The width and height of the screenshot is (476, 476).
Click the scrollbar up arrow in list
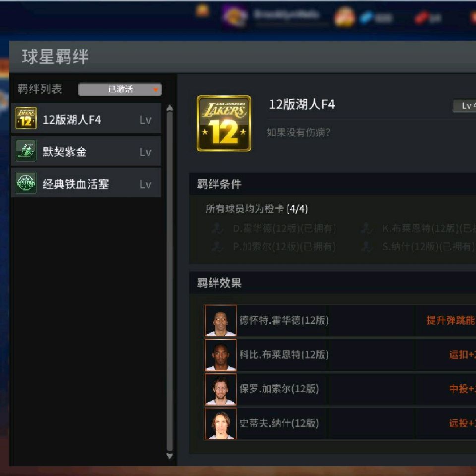point(170,108)
